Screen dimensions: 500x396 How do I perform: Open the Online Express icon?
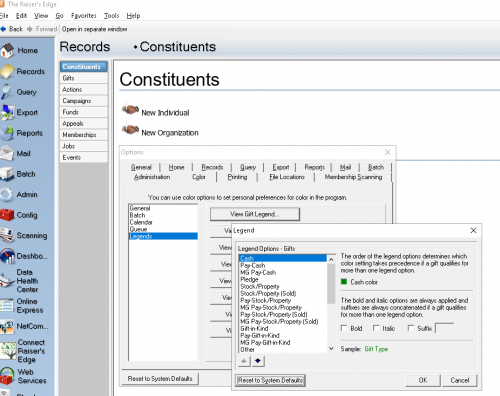click(x=7, y=306)
